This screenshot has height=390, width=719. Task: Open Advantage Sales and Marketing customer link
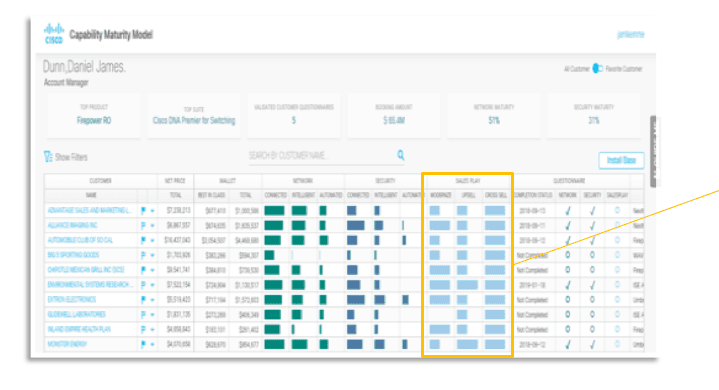click(90, 210)
